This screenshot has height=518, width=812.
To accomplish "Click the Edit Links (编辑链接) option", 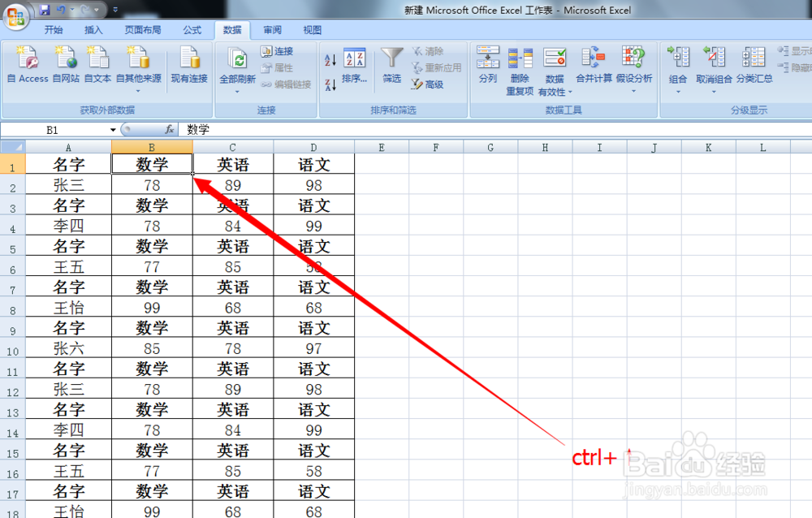I will pos(286,84).
